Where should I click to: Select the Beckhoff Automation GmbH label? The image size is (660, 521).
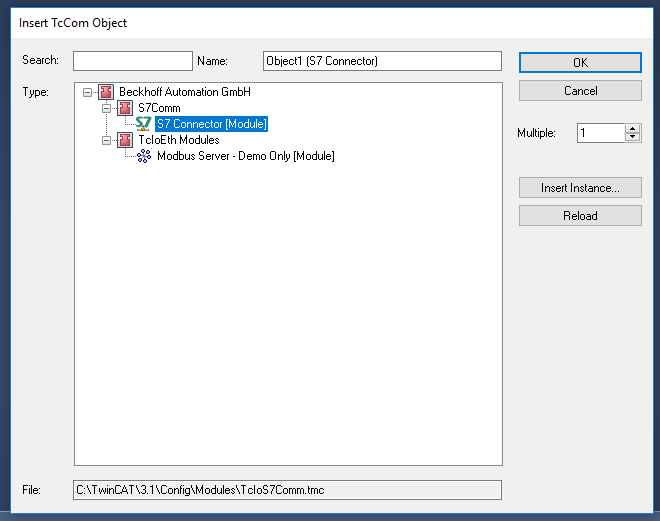(x=185, y=92)
